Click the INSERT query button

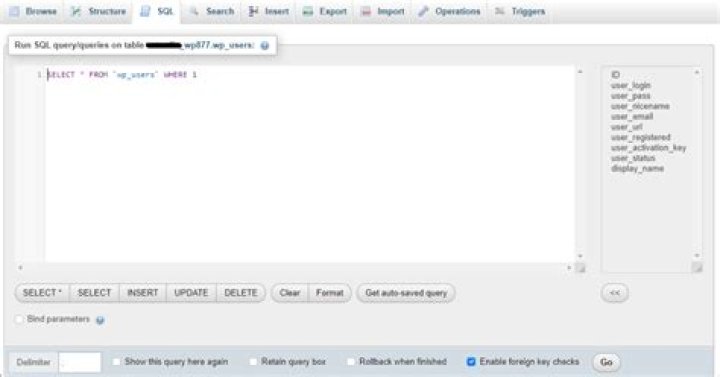click(143, 293)
